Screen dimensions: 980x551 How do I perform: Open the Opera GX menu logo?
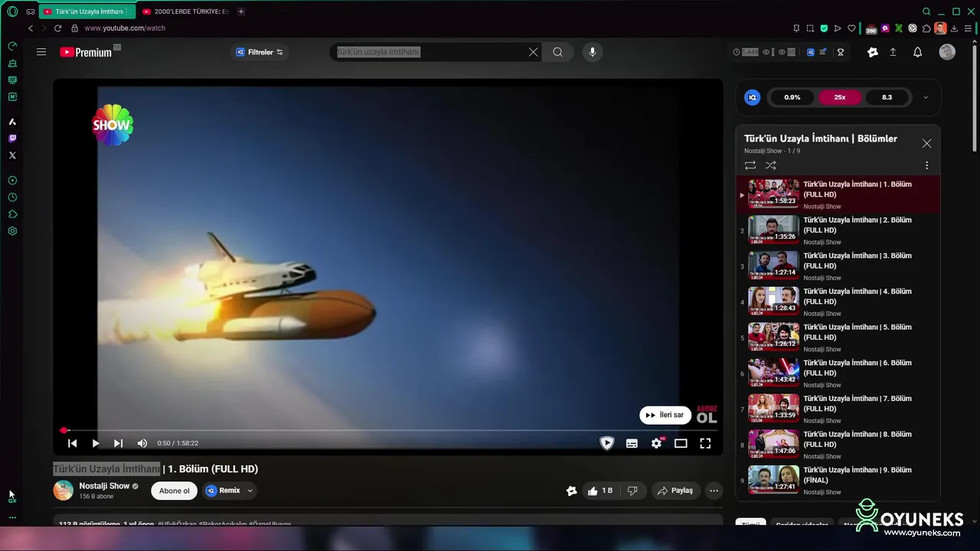[11, 11]
